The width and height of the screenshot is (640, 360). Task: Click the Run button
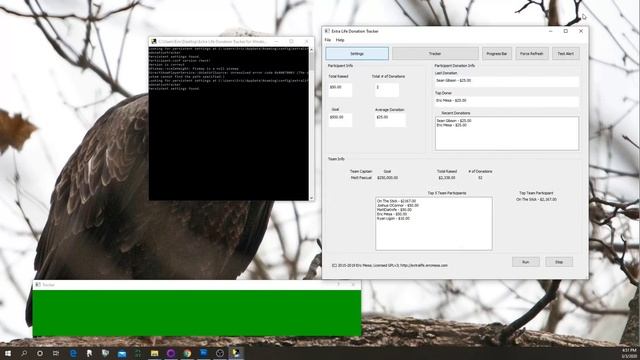(x=526, y=262)
